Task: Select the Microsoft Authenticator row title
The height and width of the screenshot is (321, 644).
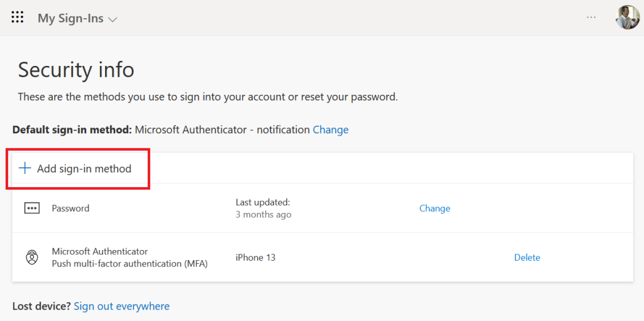Action: click(x=99, y=251)
